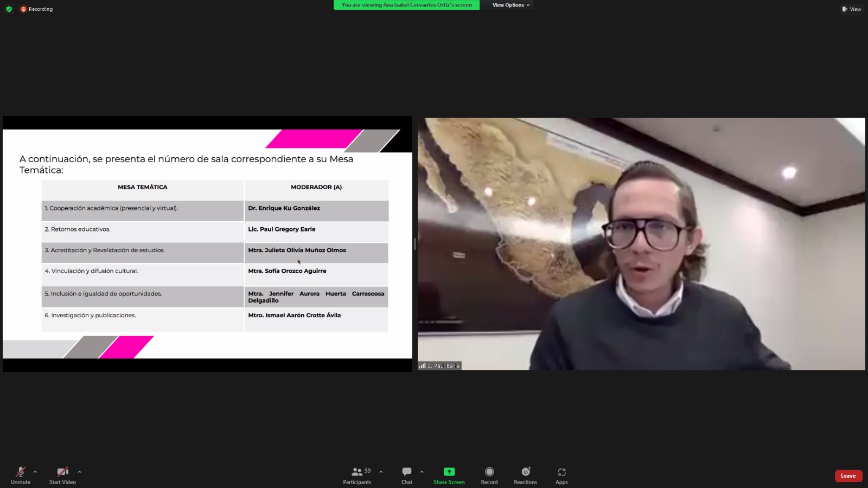The width and height of the screenshot is (868, 488).
Task: Click '3. Acreditación y Revalidación de estudios.'
Action: (105, 251)
